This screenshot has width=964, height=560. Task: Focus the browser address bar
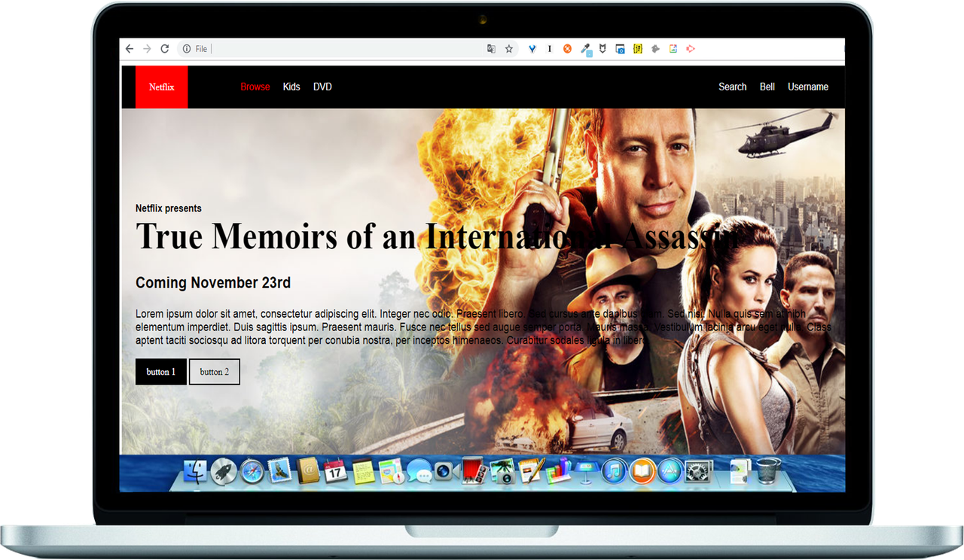(x=346, y=49)
